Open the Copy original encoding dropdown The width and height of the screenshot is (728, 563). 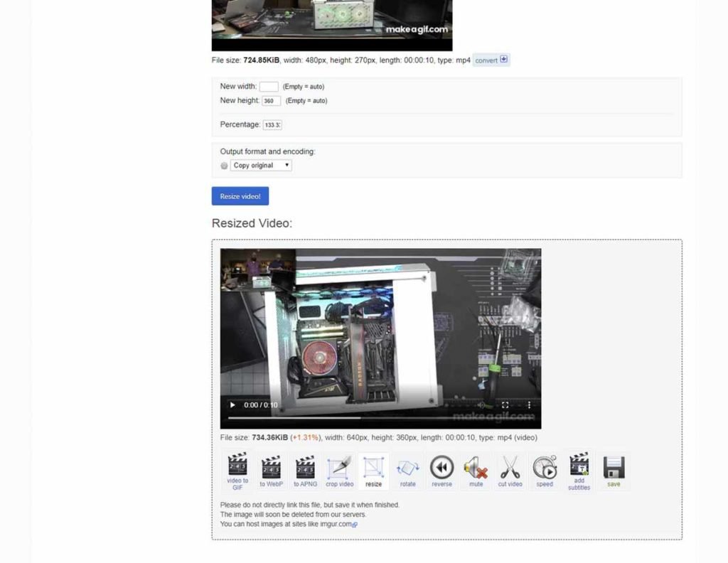tap(261, 165)
